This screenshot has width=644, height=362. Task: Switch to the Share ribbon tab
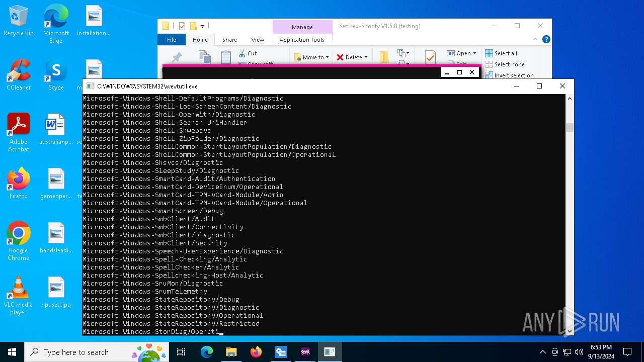coord(229,40)
